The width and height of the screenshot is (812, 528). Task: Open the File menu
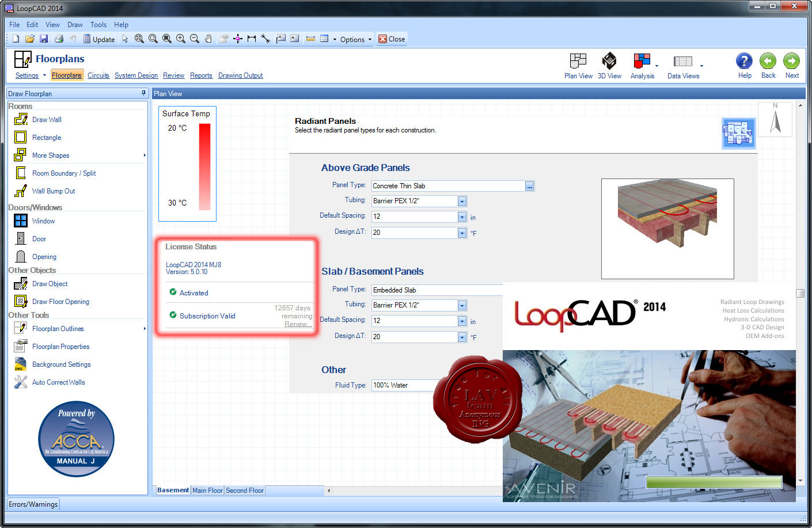14,25
